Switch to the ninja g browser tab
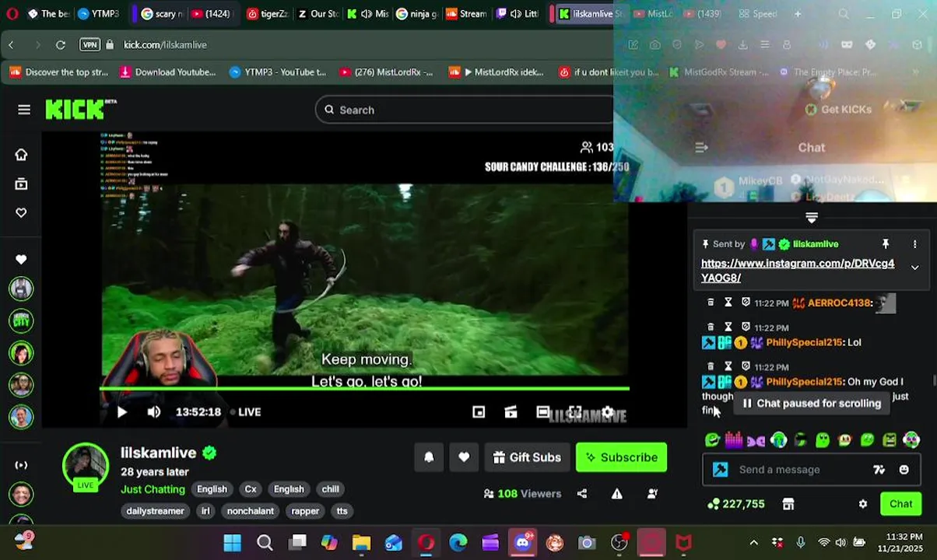 (x=417, y=13)
